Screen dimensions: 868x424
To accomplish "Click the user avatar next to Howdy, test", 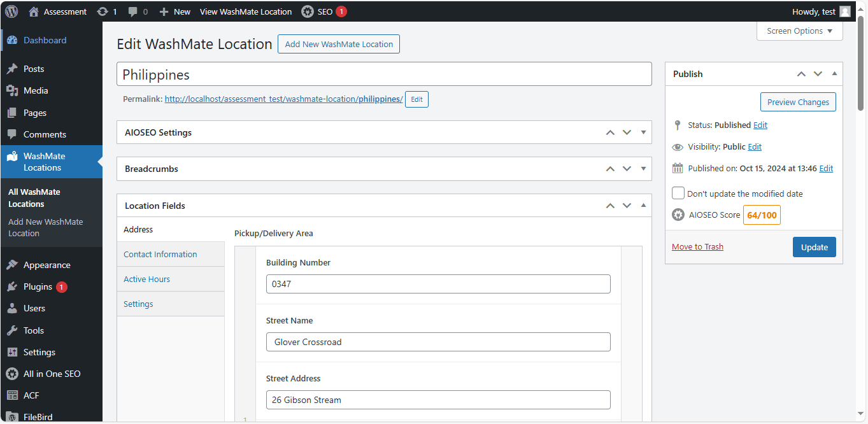I will [x=844, y=11].
